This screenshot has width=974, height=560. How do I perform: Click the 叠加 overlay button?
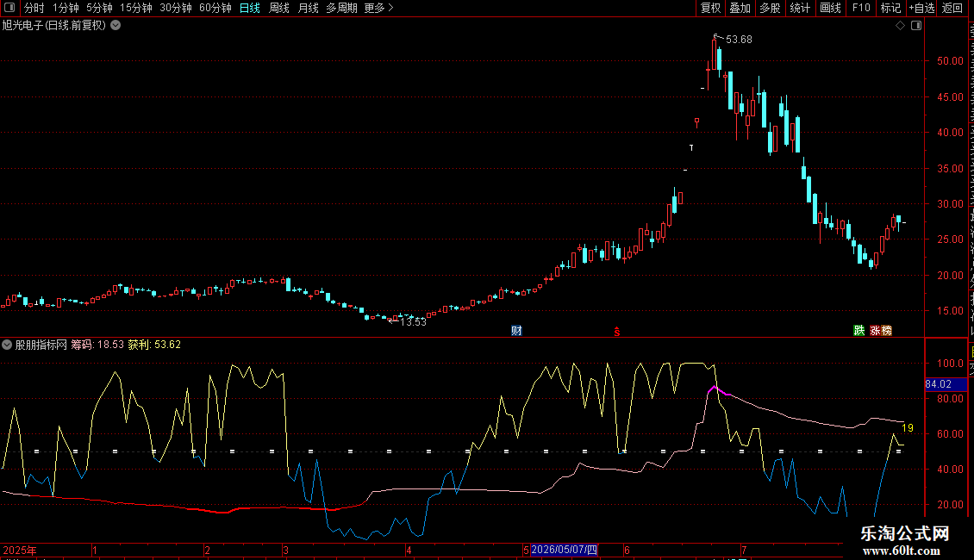pyautogui.click(x=740, y=8)
